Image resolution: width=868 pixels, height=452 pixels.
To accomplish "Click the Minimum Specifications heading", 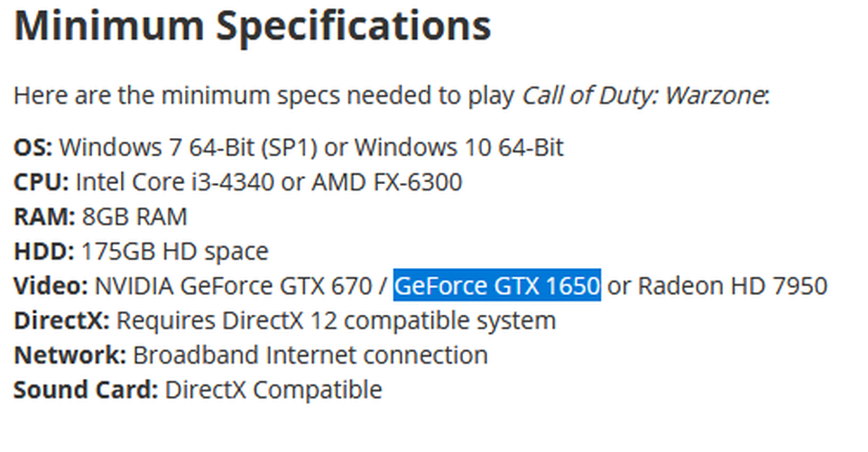I will 252,25.
